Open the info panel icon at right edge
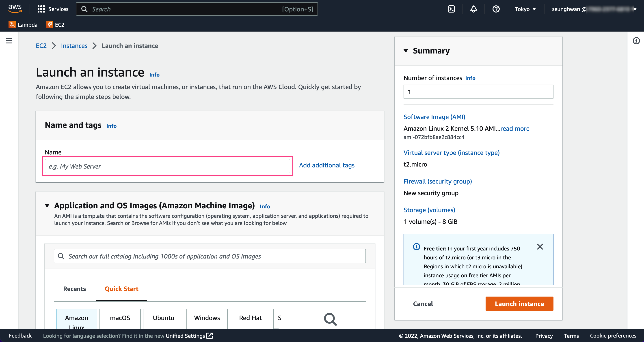The height and width of the screenshot is (342, 644). [636, 41]
